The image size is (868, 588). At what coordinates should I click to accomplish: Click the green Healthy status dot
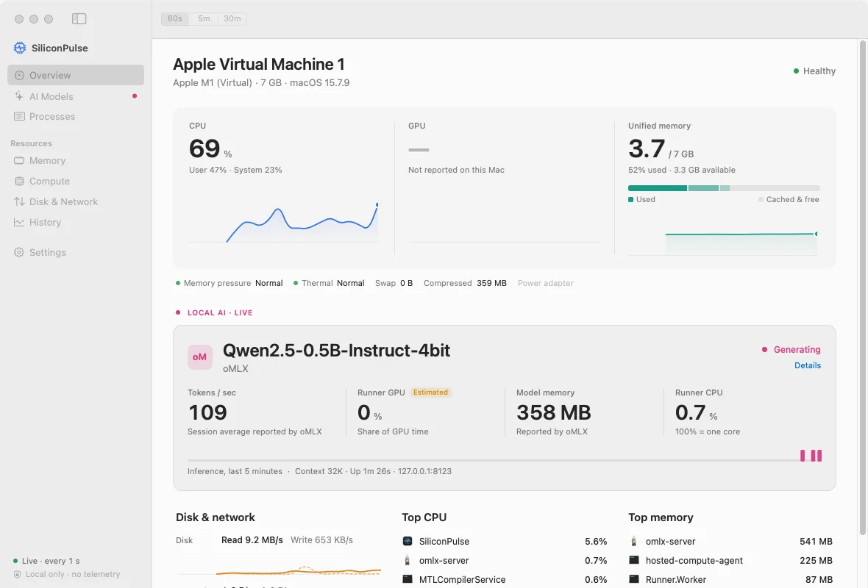(x=796, y=71)
